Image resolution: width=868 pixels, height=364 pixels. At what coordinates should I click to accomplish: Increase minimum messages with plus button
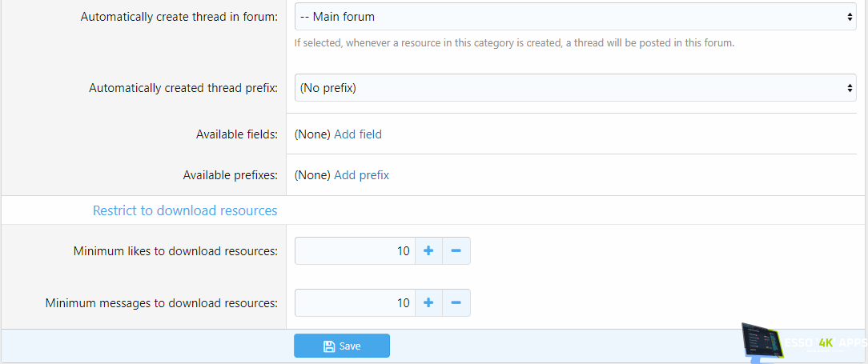[428, 303]
